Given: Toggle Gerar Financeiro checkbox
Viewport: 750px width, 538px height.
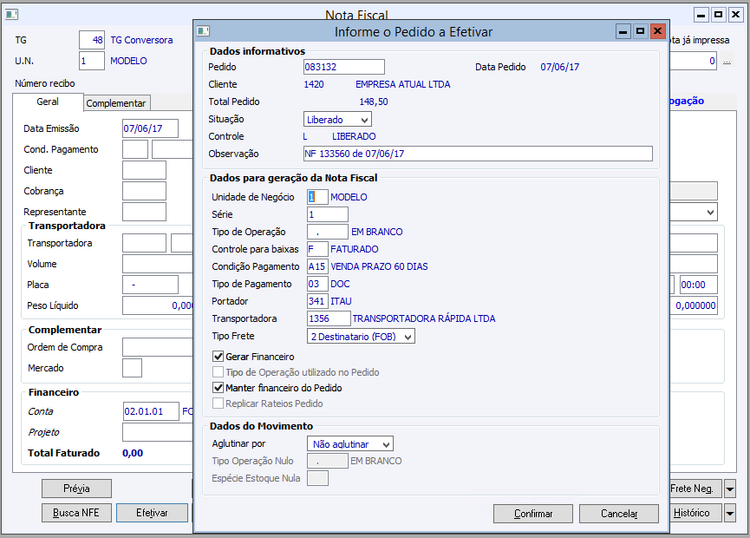Looking at the screenshot, I should 218,356.
